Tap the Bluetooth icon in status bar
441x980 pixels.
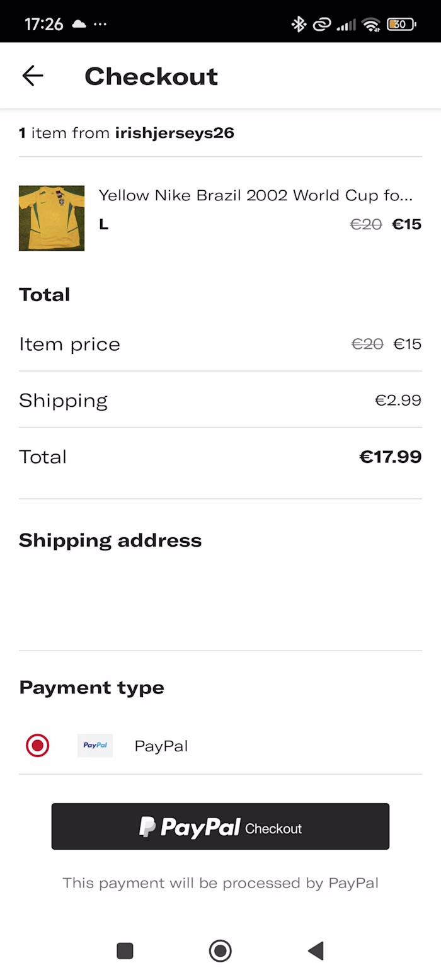click(298, 23)
